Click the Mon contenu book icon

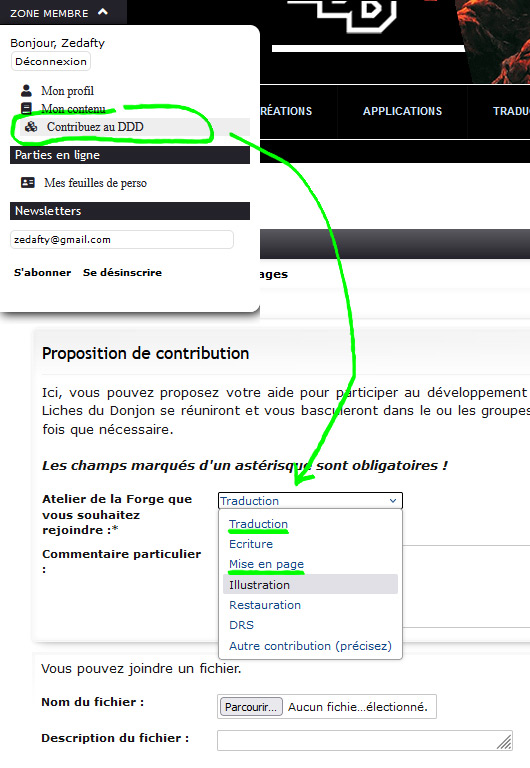tap(26, 108)
